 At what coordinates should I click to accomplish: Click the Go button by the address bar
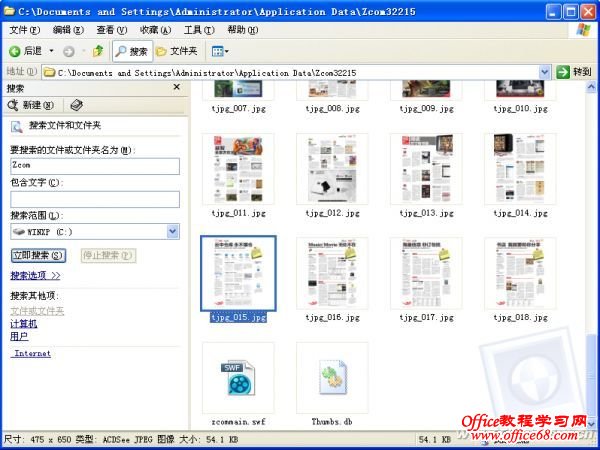574,72
